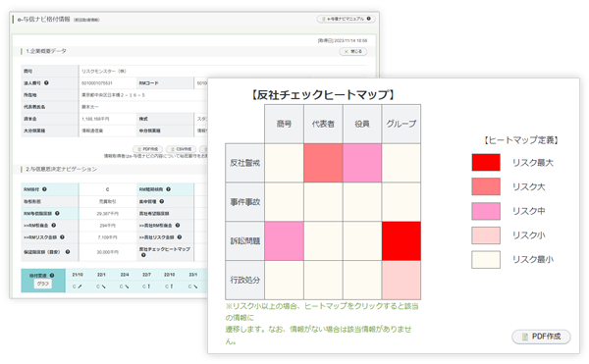This screenshot has width=589, height=364.
Task: Click the 行政処分 row header
Action: tap(244, 280)
